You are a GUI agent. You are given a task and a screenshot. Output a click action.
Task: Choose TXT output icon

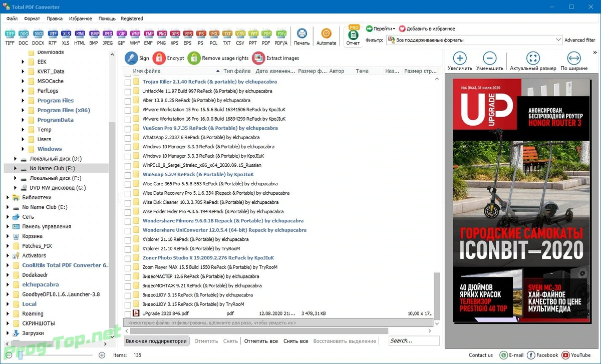click(227, 35)
